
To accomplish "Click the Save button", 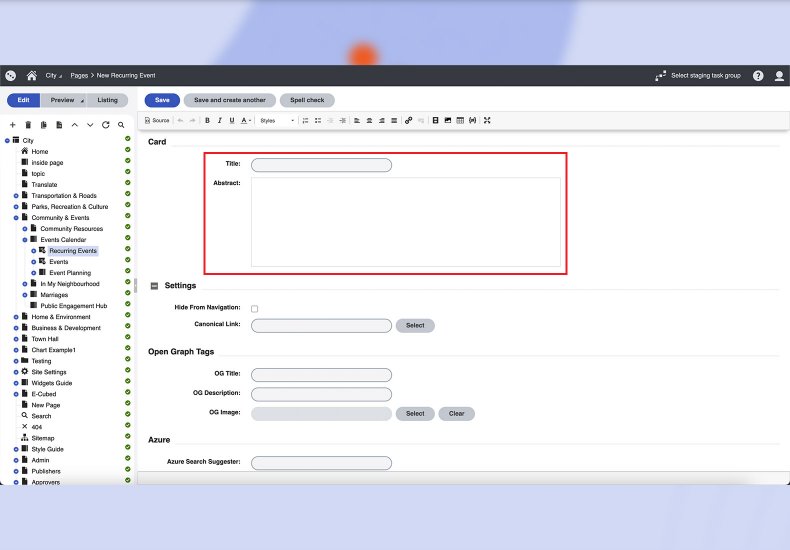I will (162, 100).
